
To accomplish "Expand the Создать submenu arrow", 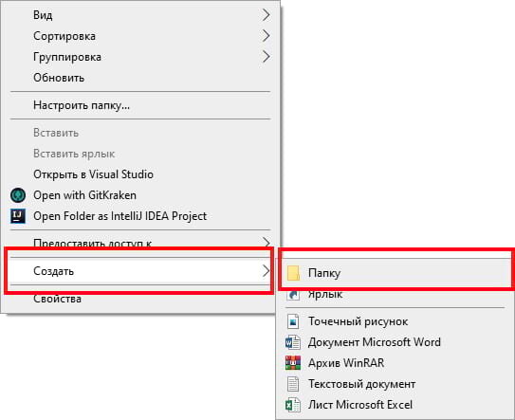I will coord(267,271).
